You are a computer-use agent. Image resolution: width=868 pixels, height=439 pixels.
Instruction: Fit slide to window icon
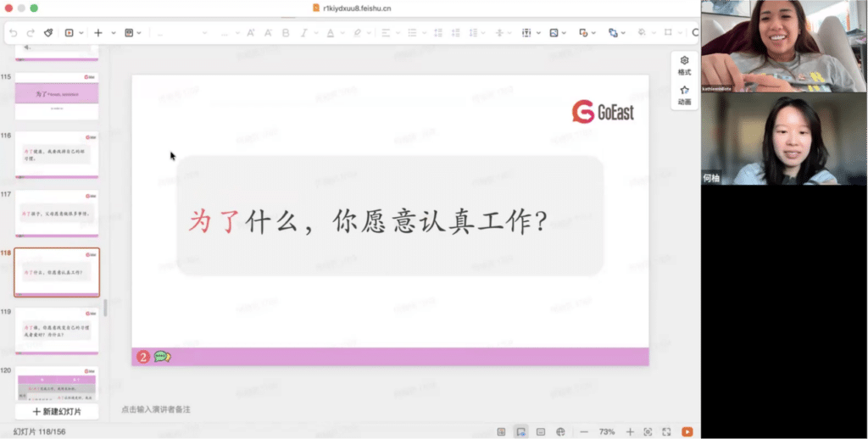click(x=648, y=432)
